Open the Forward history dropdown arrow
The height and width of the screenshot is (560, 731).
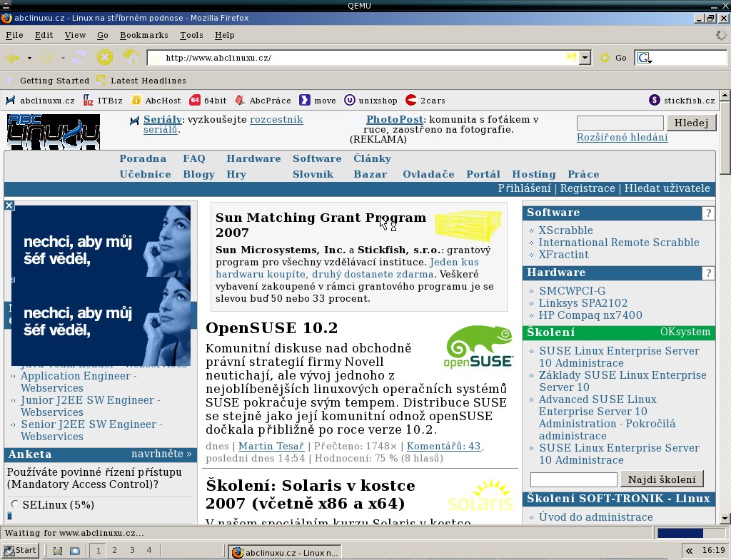tap(63, 58)
